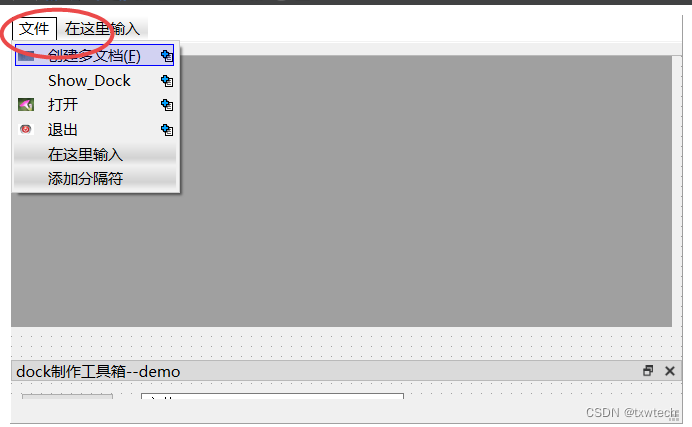Select the 创建多文档(F) menu entry

(94, 56)
